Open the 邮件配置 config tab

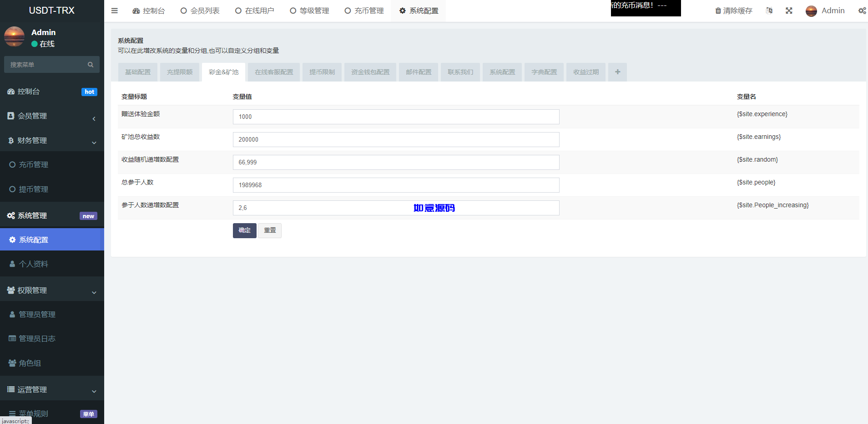point(419,72)
